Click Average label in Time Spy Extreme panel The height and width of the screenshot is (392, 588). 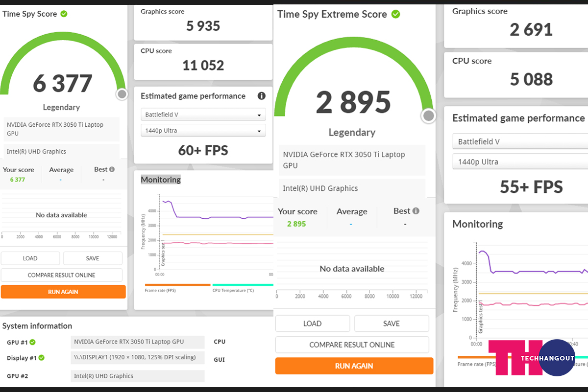tap(352, 211)
